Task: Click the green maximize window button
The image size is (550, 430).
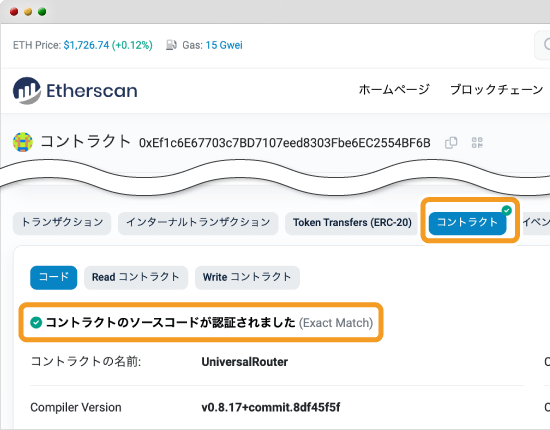Action: pos(42,12)
